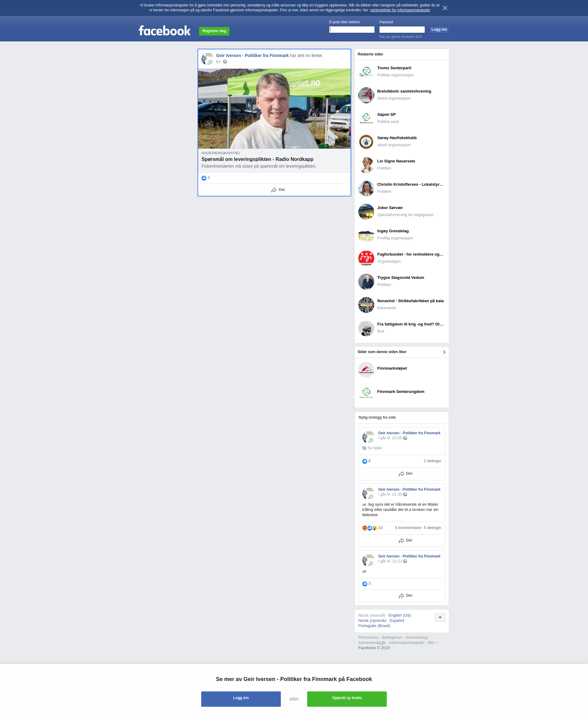Open 5 kommentarer link
The width and height of the screenshot is (588, 719).
click(408, 528)
